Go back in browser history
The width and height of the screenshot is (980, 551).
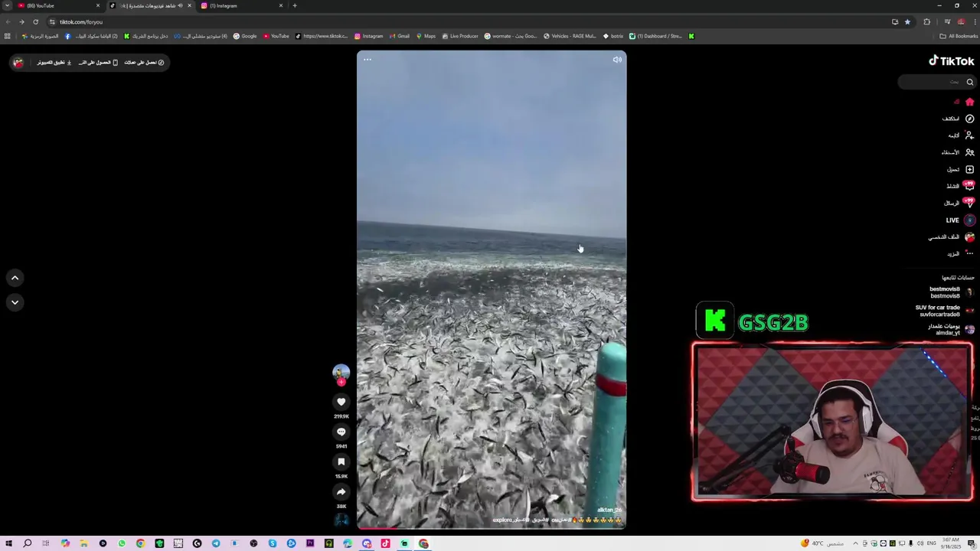coord(8,21)
